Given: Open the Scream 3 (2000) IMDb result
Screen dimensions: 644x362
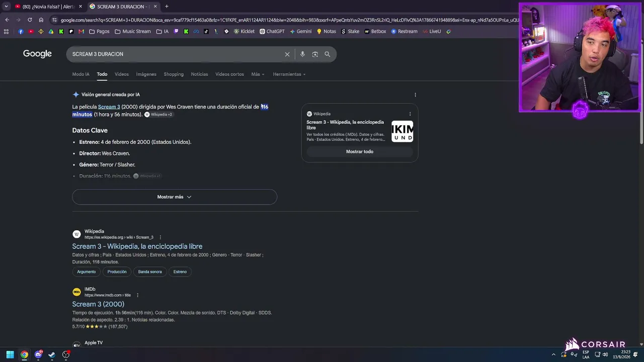Looking at the screenshot, I should tap(98, 304).
